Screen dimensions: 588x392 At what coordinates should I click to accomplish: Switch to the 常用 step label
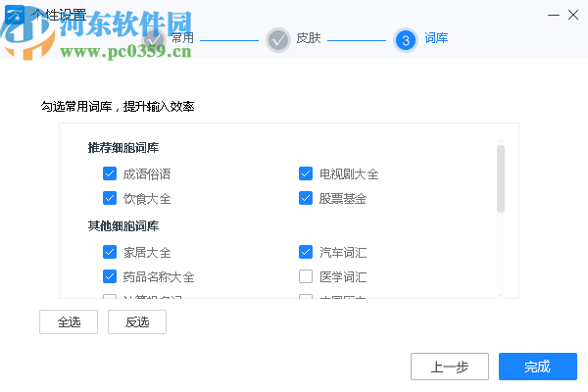tap(182, 38)
